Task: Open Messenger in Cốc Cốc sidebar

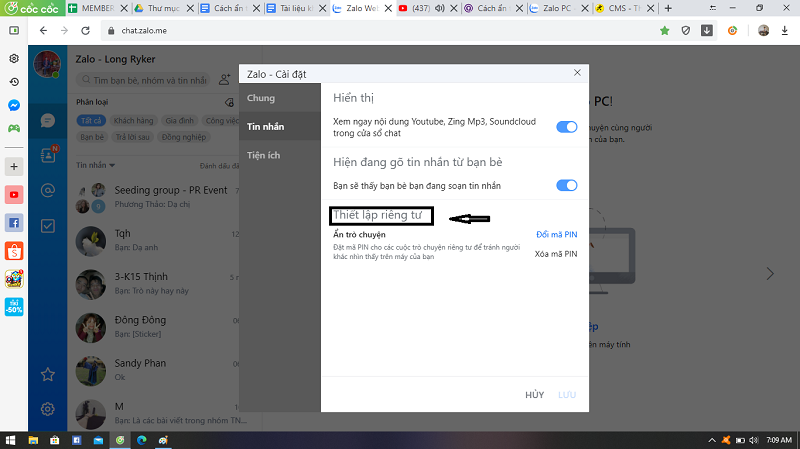Action: pyautogui.click(x=14, y=106)
